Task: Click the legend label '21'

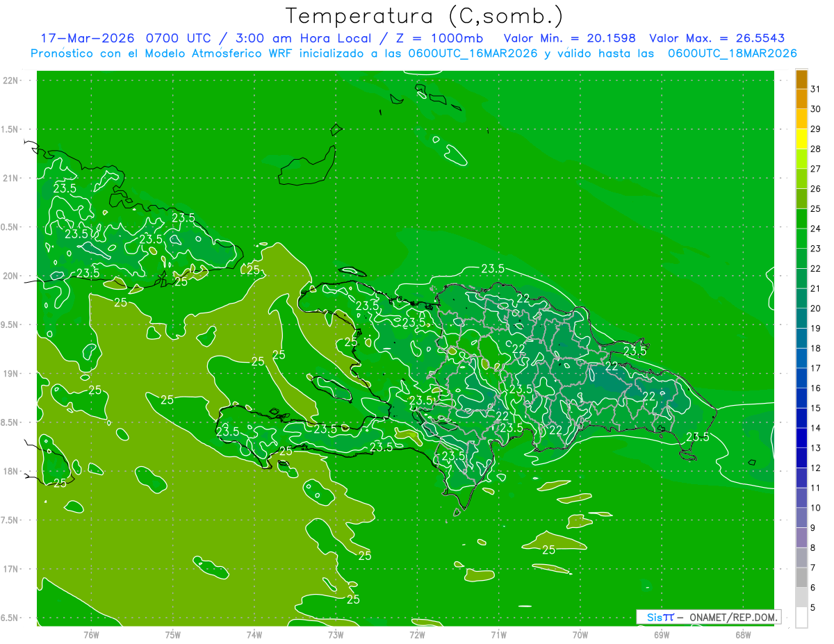Action: [816, 288]
